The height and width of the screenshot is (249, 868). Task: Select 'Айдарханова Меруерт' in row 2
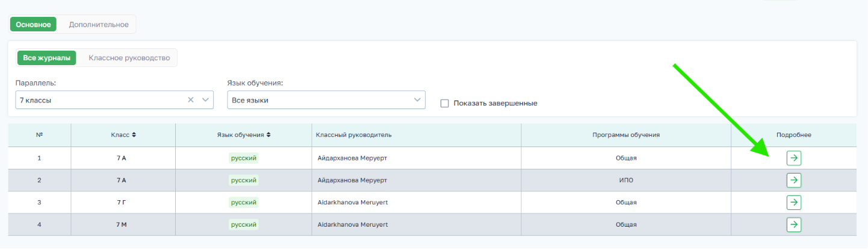click(x=352, y=180)
